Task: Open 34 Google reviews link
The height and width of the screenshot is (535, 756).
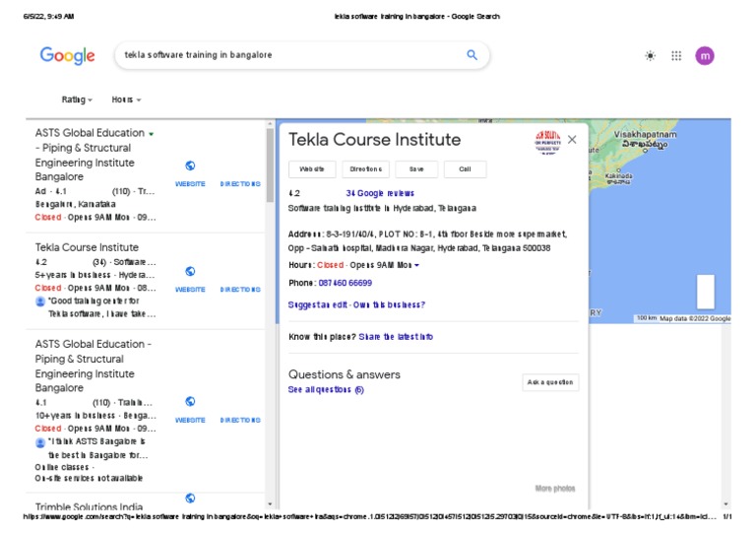Action: point(380,193)
